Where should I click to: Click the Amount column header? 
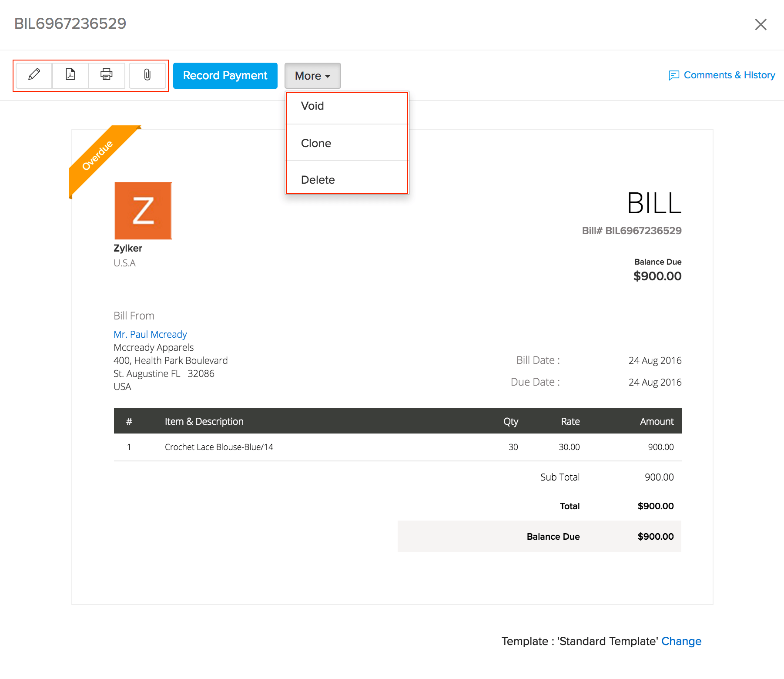(x=657, y=421)
